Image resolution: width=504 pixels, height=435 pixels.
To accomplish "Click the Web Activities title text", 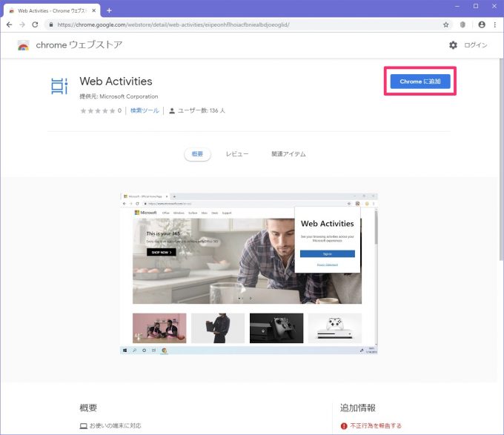I will [x=116, y=82].
